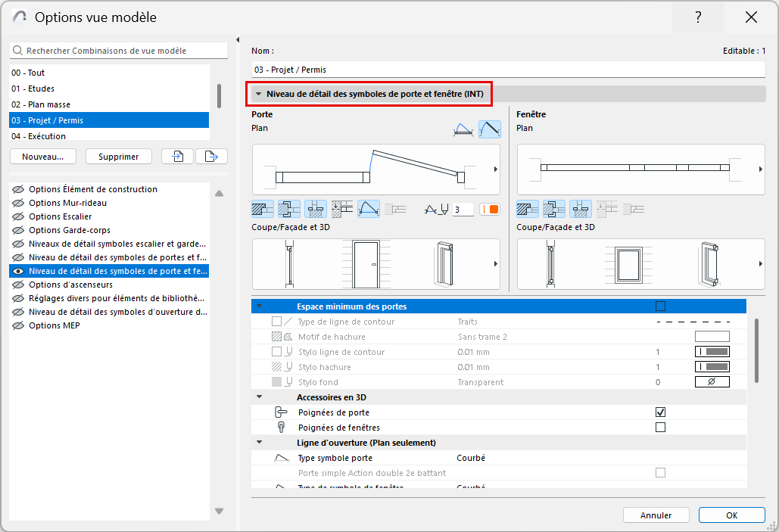
Task: Select the 01 - Etudes combination
Action: [x=109, y=89]
